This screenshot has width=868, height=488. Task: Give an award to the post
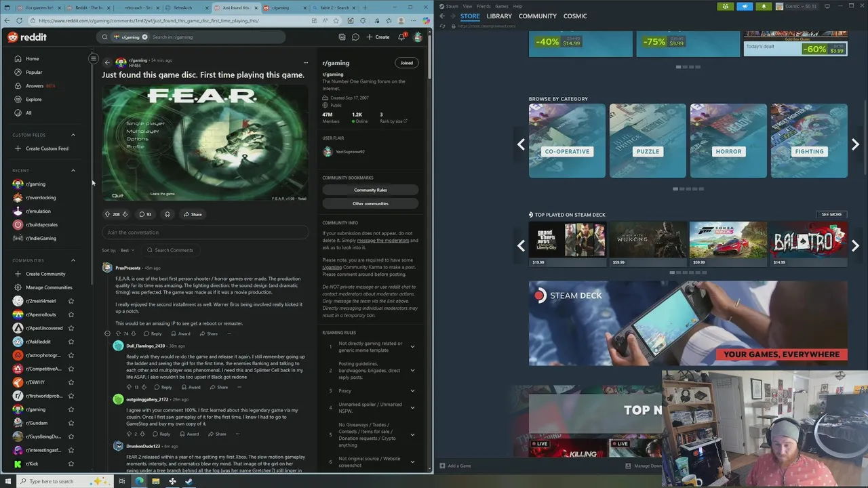(x=167, y=214)
